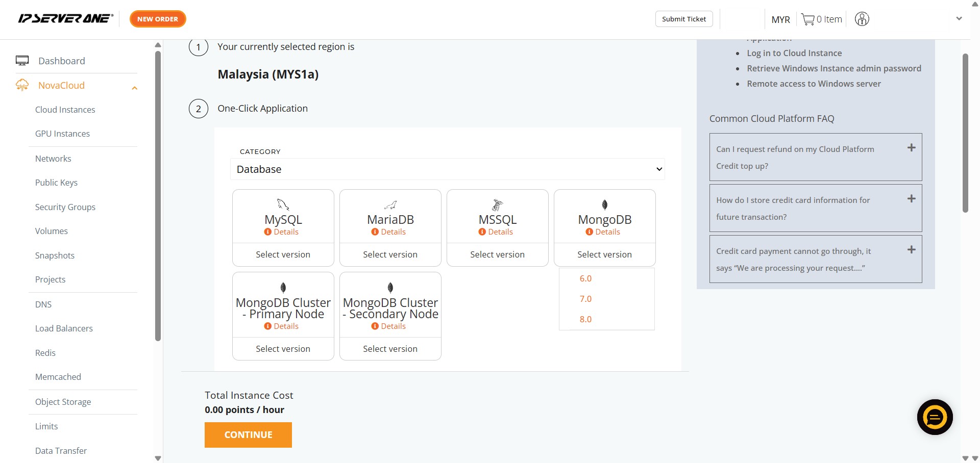The width and height of the screenshot is (980, 463).
Task: Open the Category dropdown showing Database
Action: [x=447, y=169]
